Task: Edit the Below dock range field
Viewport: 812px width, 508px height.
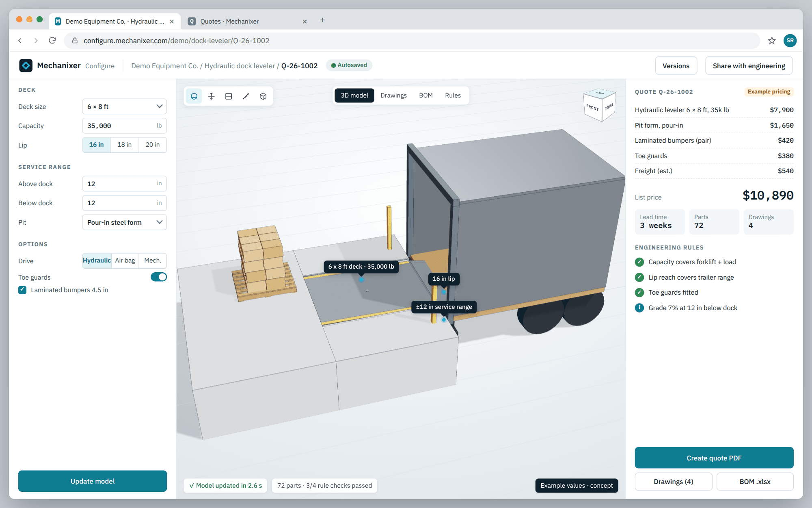Action: pyautogui.click(x=124, y=203)
